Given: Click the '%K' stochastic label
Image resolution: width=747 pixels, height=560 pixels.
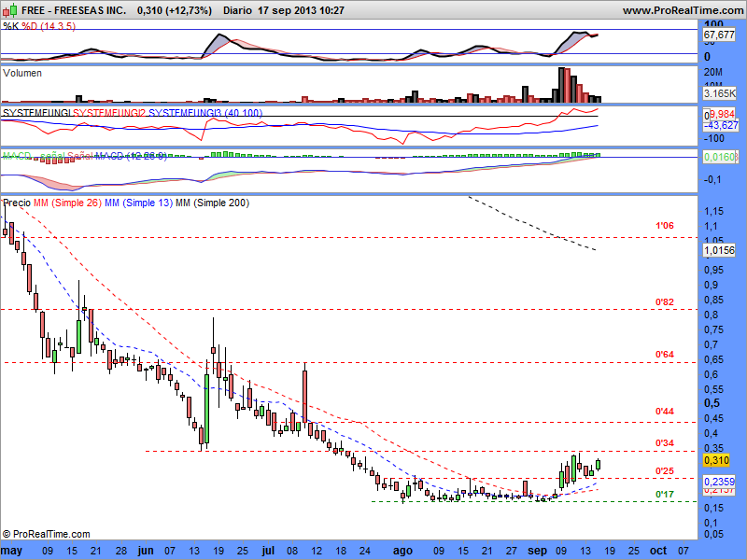Looking at the screenshot, I should click(11, 26).
